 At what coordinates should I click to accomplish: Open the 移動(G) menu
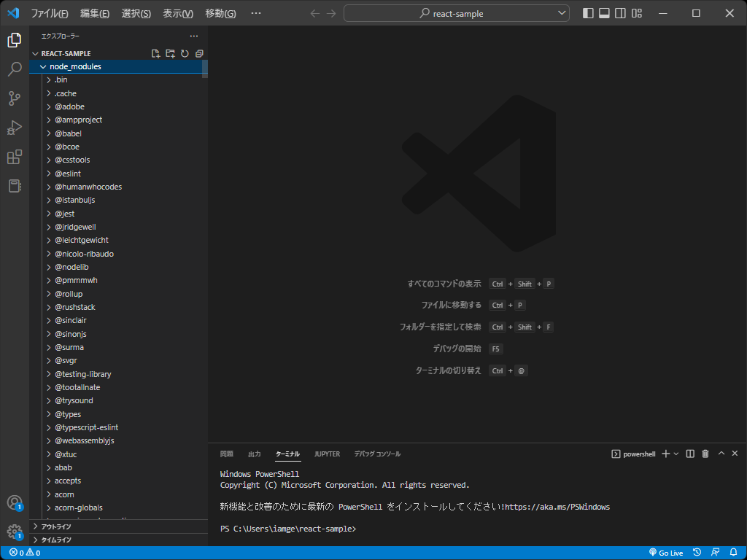220,13
